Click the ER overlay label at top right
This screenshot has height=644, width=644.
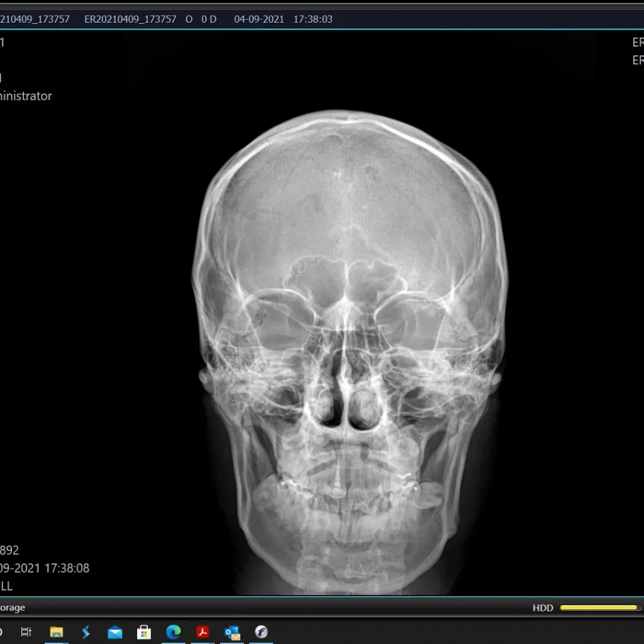coord(637,43)
